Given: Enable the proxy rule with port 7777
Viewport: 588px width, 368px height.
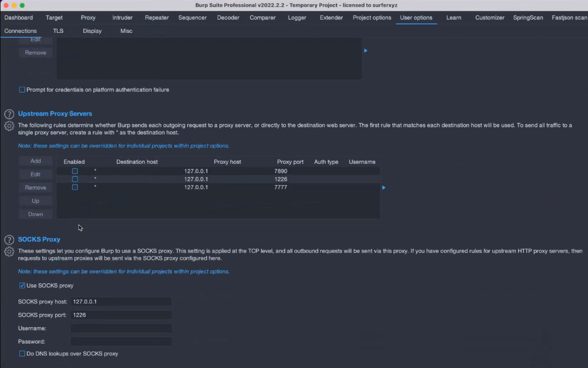Looking at the screenshot, I should click(x=75, y=187).
